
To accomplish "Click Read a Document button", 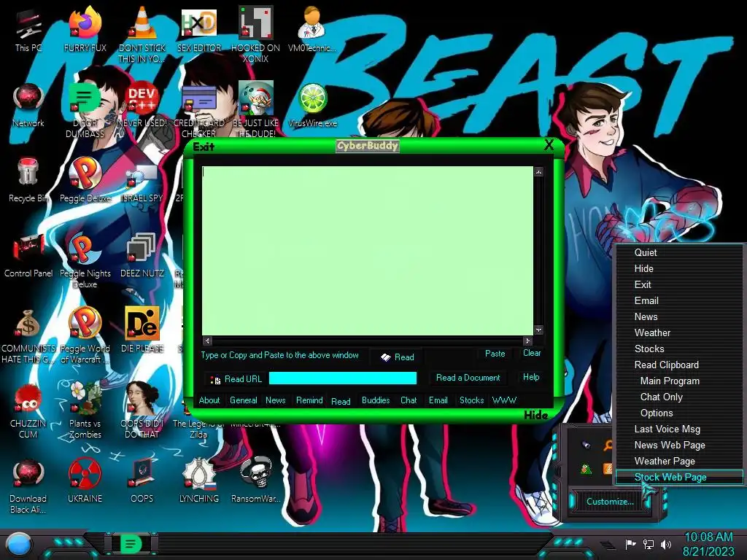I will coord(468,378).
